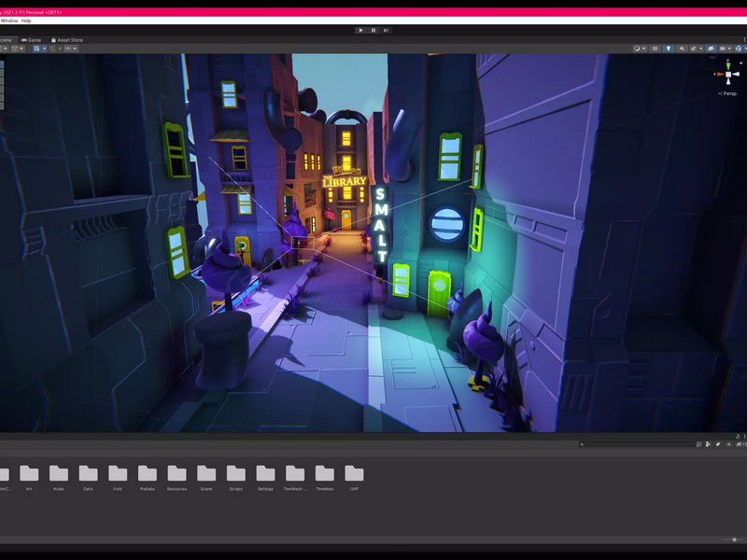This screenshot has width=747, height=560.
Task: Open the Help menu
Action: 26,21
